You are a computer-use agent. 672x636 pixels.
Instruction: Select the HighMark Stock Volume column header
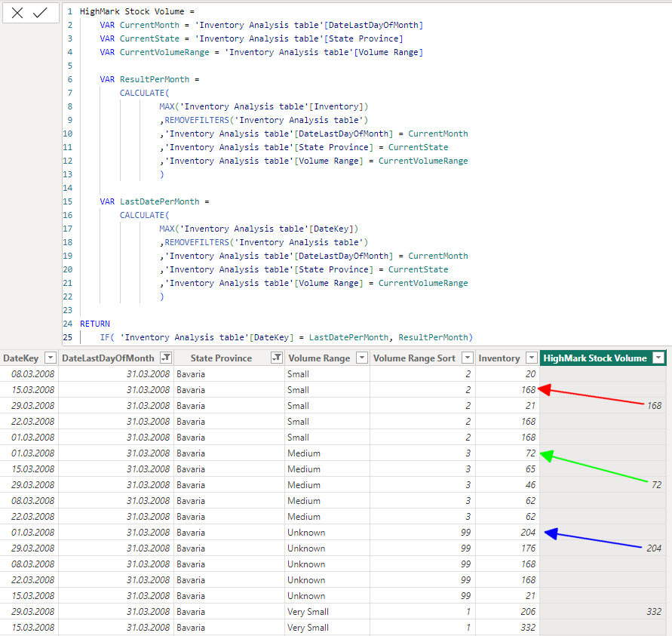click(594, 358)
